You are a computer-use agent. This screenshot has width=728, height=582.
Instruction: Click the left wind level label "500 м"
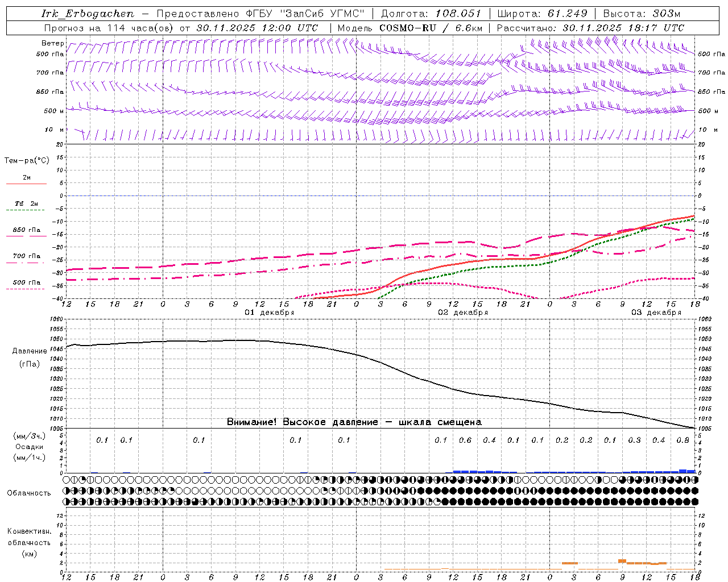(54, 111)
